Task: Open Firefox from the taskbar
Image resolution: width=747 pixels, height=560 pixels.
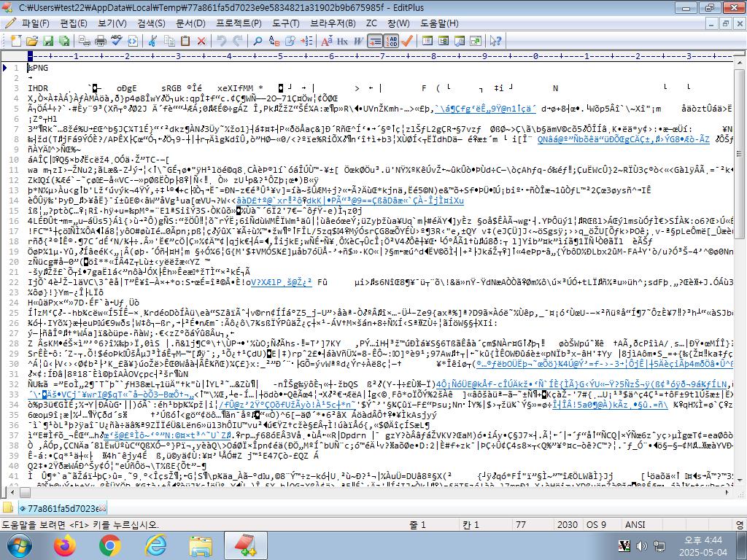Action: tap(65, 546)
